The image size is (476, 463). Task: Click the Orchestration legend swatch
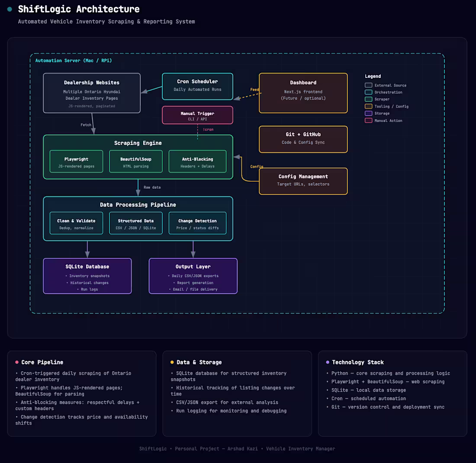[369, 92]
